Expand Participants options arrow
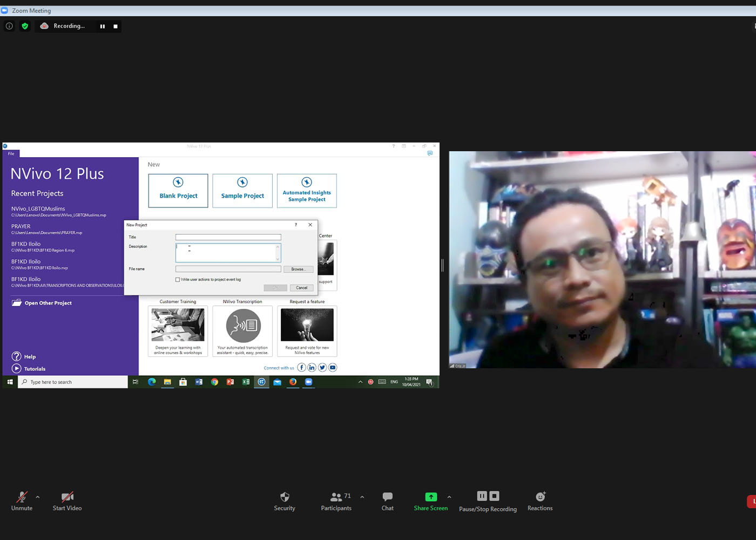 tap(362, 497)
